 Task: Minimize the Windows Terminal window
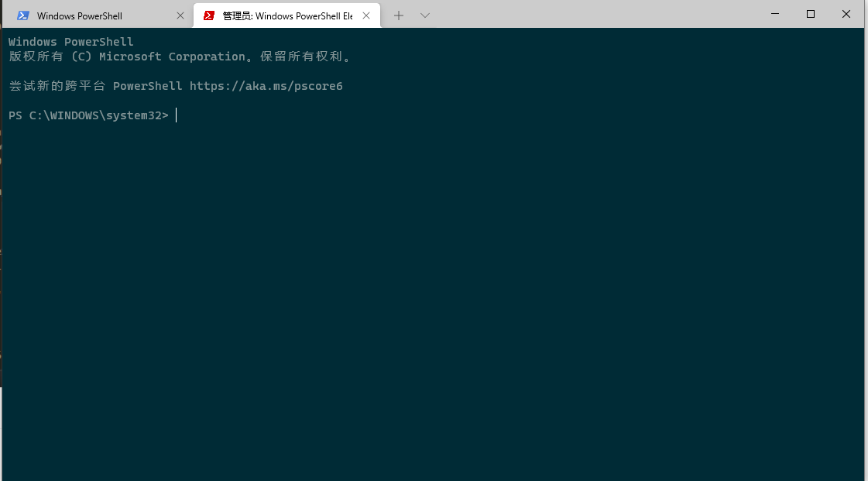775,14
